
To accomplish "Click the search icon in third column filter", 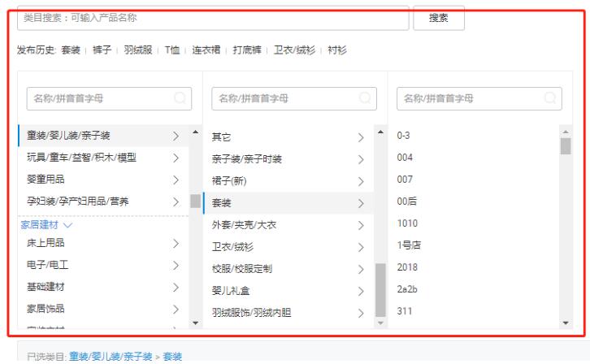I will [x=550, y=98].
